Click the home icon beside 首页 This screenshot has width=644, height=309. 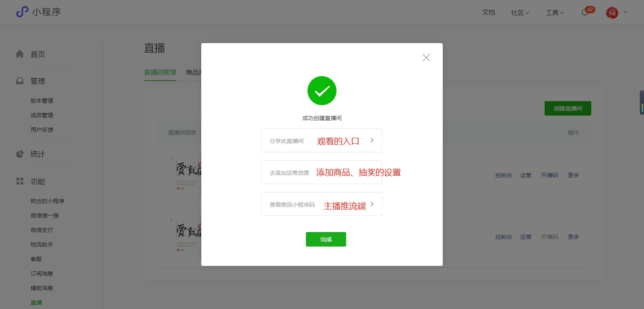pos(20,54)
